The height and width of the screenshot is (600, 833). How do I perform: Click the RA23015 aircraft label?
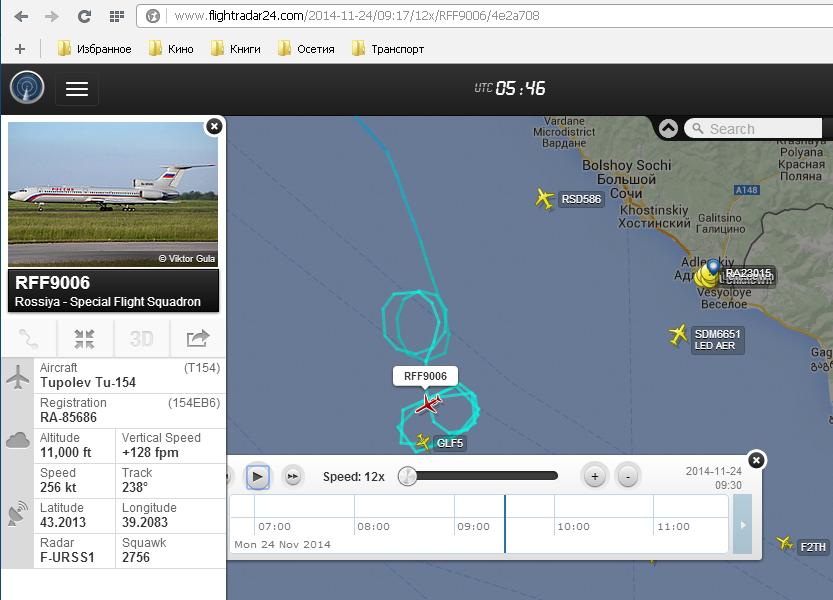click(748, 274)
